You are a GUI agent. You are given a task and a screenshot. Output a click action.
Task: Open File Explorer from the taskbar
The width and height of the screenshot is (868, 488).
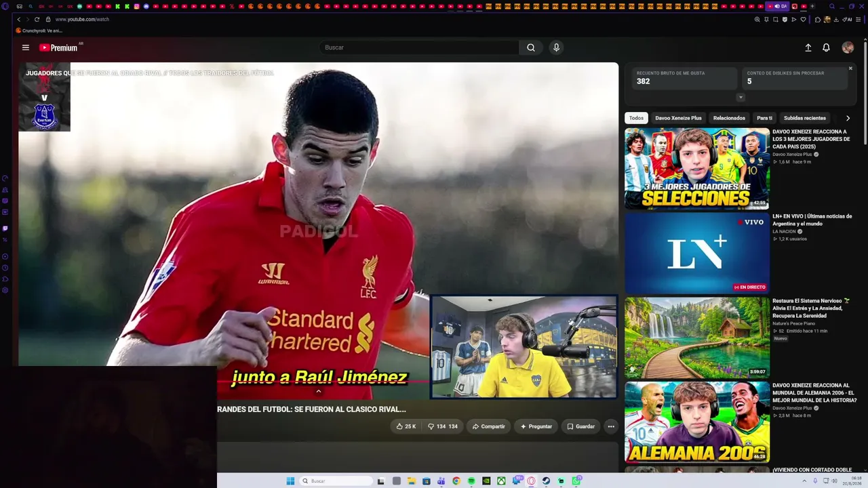click(412, 481)
